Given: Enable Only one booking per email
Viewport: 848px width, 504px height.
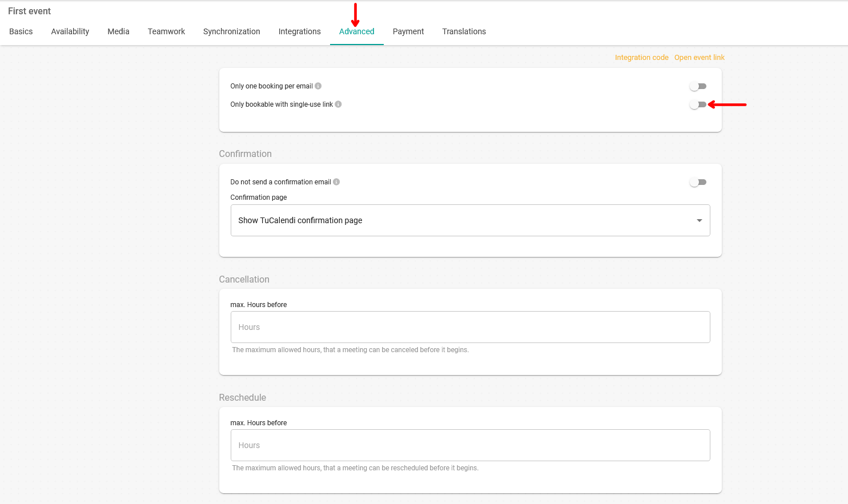Looking at the screenshot, I should (698, 86).
